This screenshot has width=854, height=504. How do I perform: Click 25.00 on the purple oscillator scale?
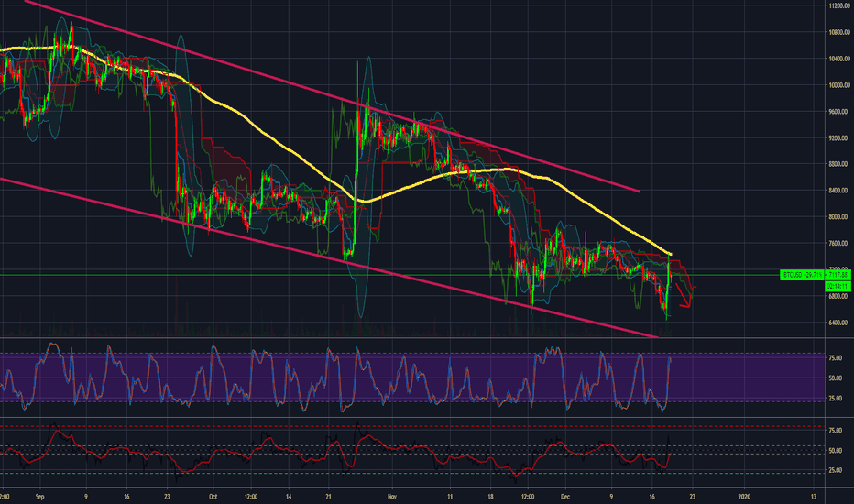836,398
